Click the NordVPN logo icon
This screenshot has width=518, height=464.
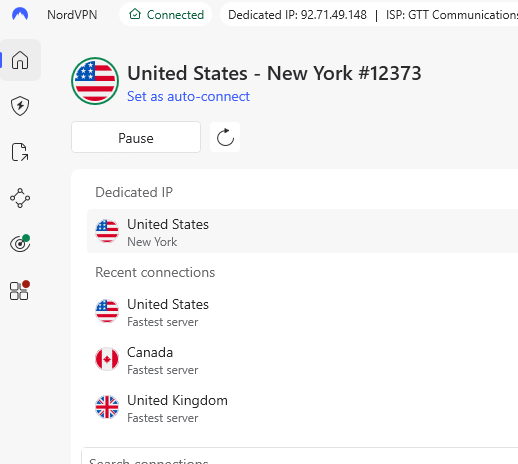pyautogui.click(x=20, y=14)
